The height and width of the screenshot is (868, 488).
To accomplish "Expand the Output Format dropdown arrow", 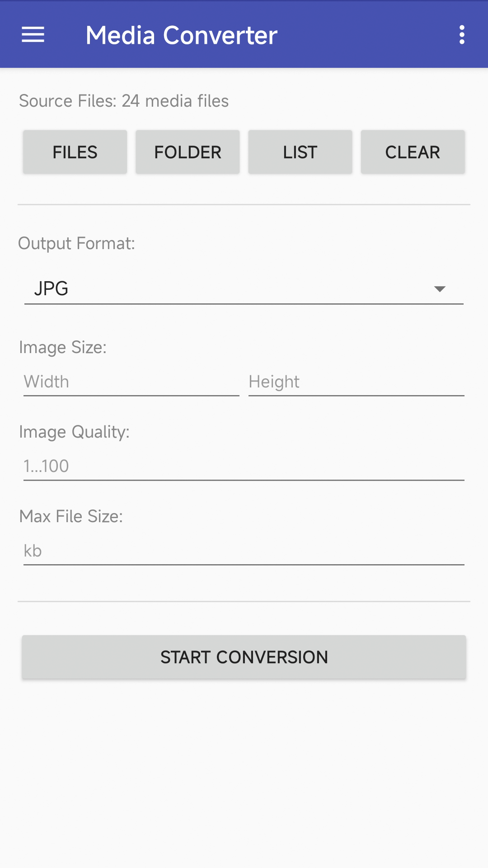I will (440, 289).
